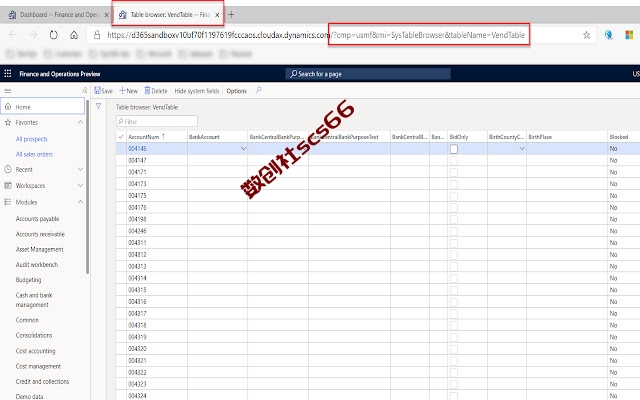
Task: Click the action pane search icon
Action: [258, 90]
